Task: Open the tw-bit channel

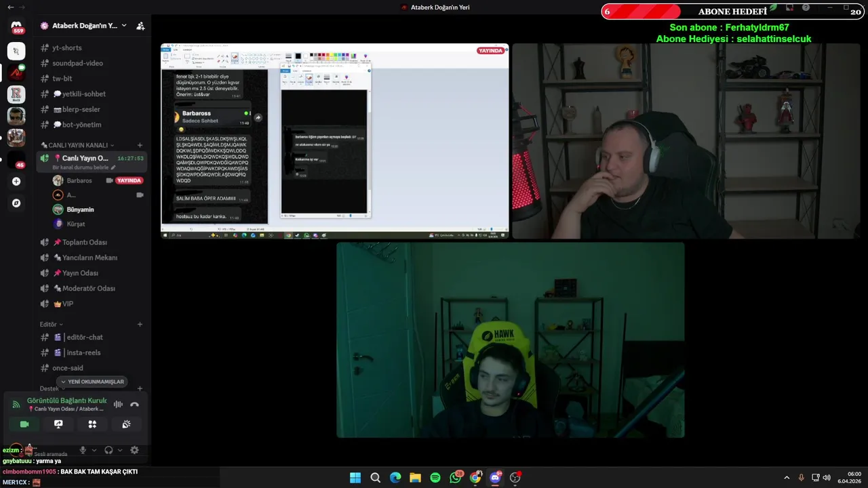Action: 92,79
